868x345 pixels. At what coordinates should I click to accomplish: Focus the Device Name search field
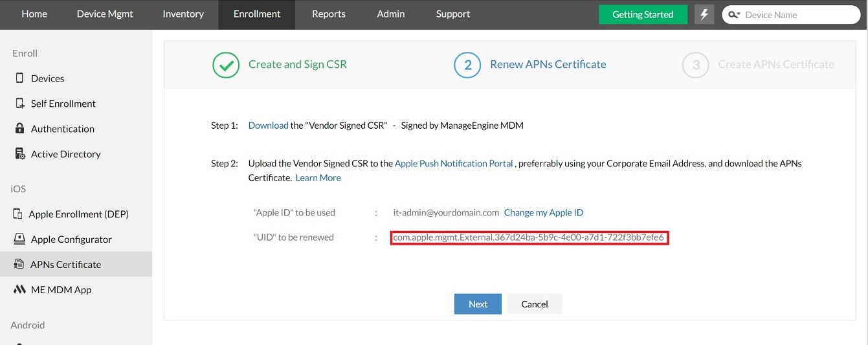(791, 14)
